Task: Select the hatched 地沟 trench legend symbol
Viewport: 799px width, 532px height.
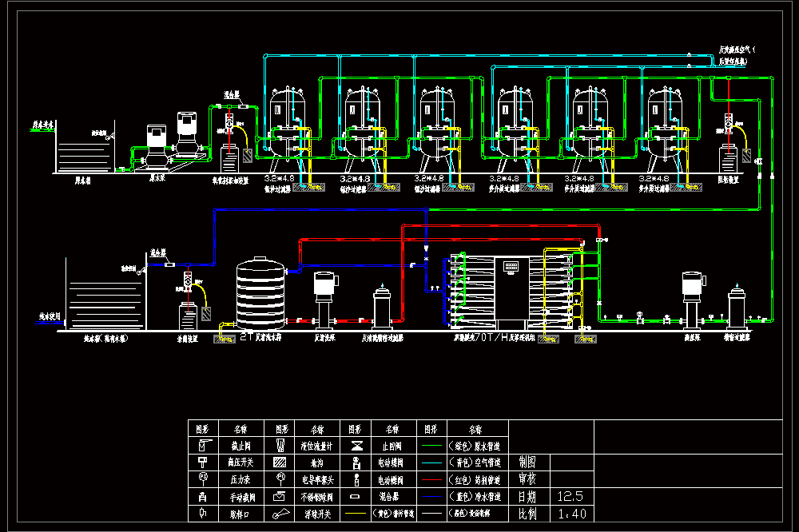Action: [x=280, y=463]
